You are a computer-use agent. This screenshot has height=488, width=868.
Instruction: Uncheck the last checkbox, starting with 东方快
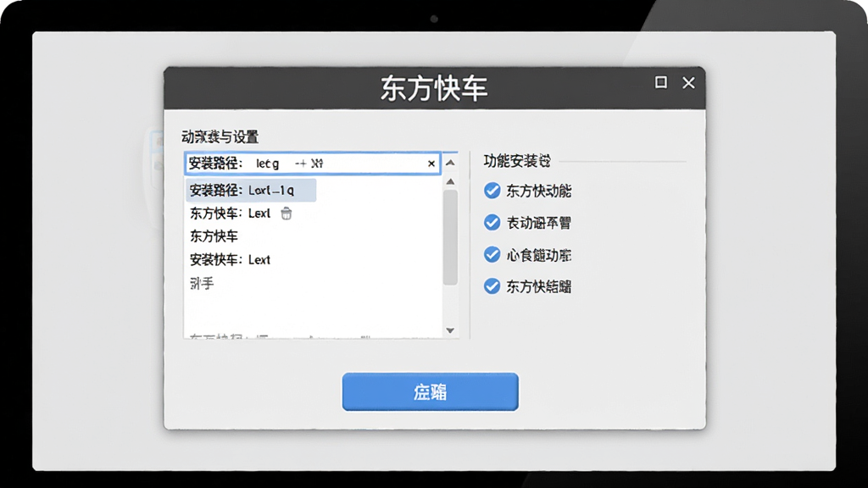click(492, 286)
